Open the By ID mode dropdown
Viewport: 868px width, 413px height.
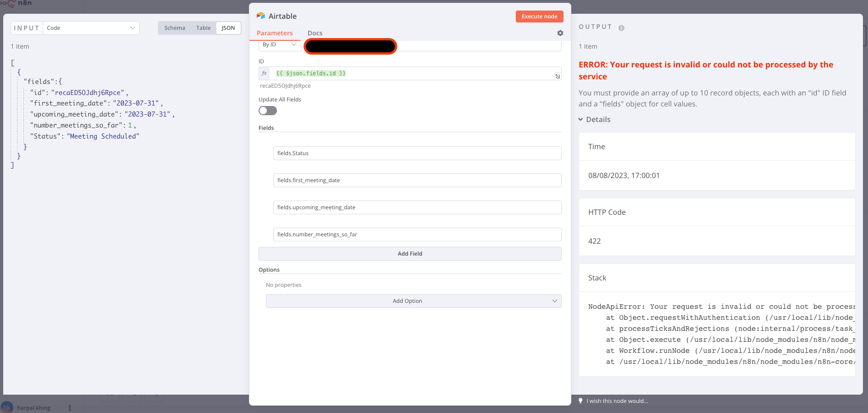[279, 45]
